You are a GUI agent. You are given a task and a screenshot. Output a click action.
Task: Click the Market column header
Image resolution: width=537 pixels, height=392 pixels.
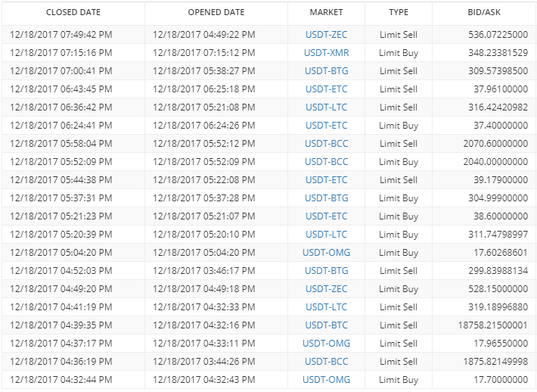pos(326,12)
